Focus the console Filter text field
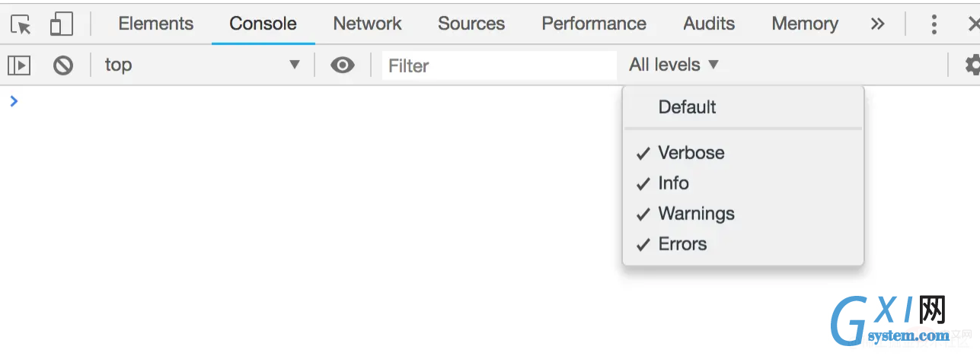 coord(500,66)
